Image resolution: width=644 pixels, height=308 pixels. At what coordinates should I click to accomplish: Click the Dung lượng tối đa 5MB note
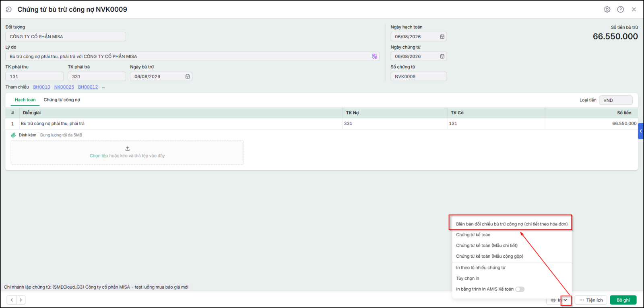pos(61,135)
